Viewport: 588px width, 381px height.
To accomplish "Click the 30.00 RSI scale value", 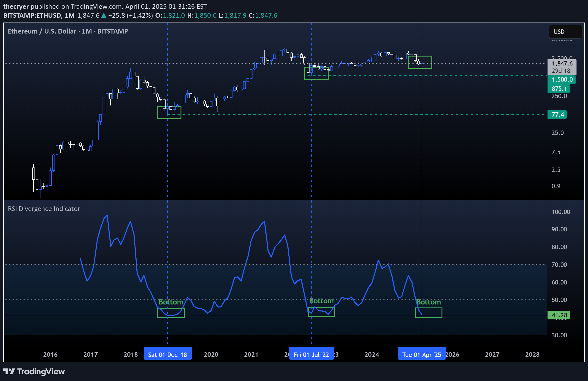I will 559,335.
